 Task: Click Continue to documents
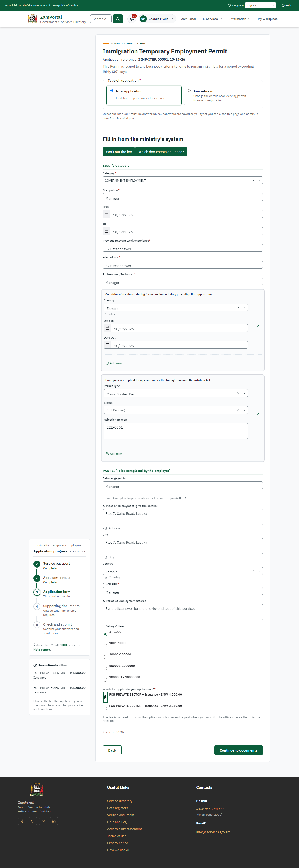(238, 750)
